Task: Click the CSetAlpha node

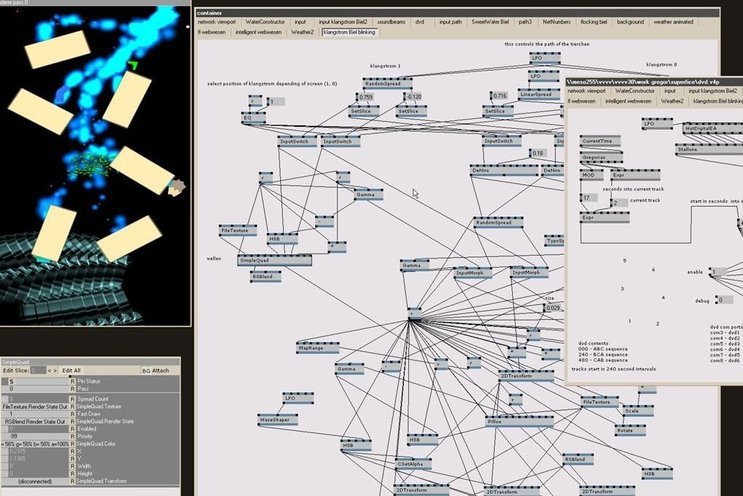Action: coord(412,464)
